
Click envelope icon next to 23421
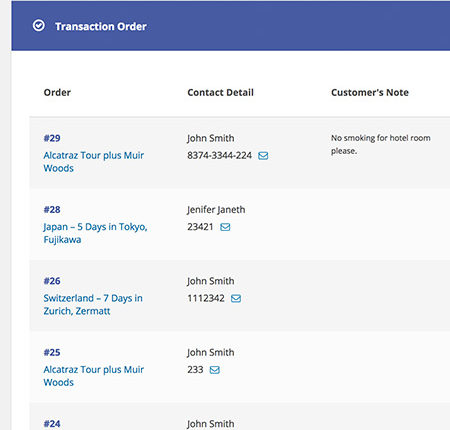coord(225,227)
